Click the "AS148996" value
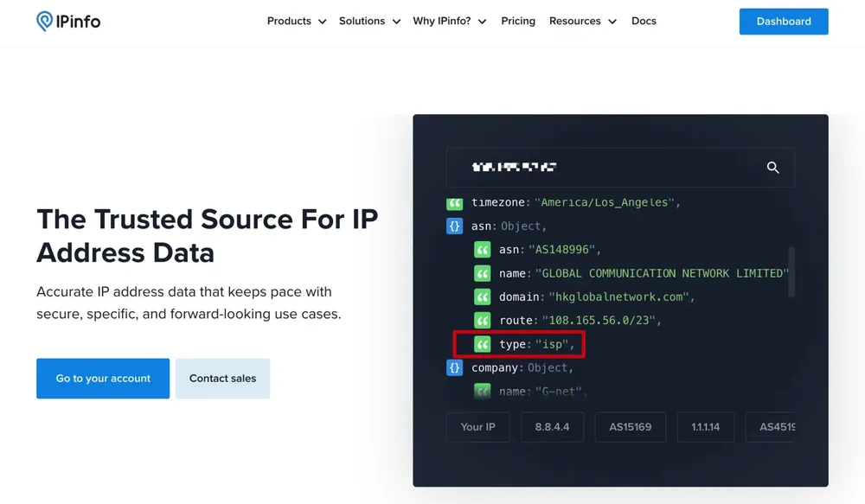 click(561, 250)
